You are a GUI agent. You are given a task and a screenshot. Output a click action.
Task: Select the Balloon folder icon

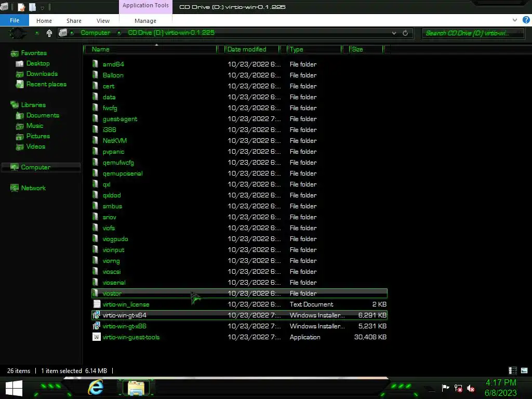tap(96, 75)
